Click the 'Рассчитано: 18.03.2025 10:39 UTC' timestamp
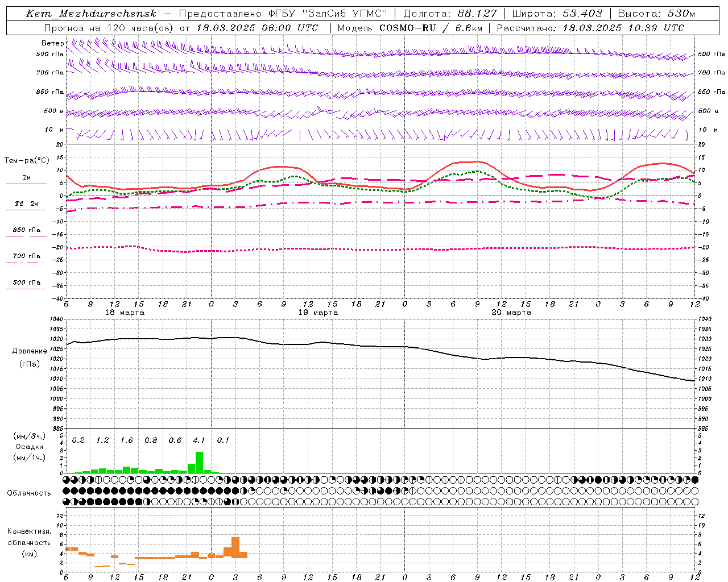Screen dimensions: 728x582 tap(590, 28)
